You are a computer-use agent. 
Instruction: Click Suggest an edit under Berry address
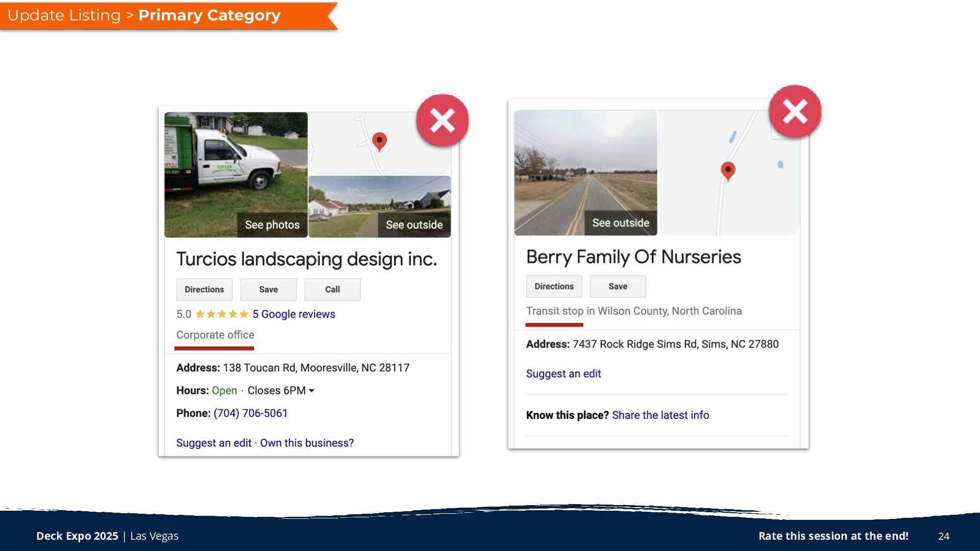point(563,373)
